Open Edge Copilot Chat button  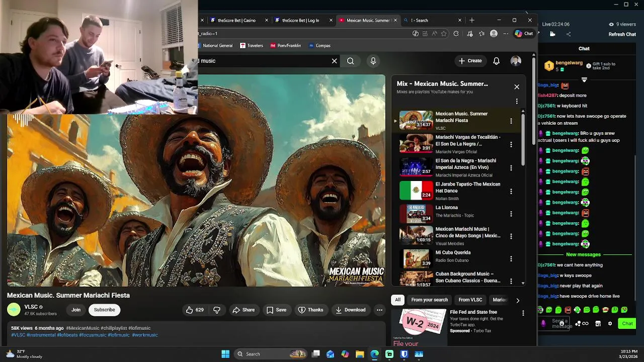[x=524, y=34]
